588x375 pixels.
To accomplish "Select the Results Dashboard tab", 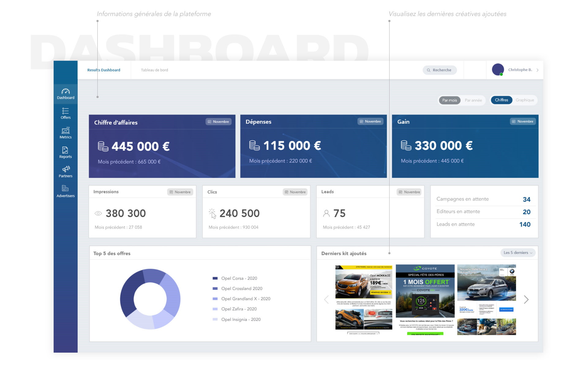I will click(x=104, y=70).
